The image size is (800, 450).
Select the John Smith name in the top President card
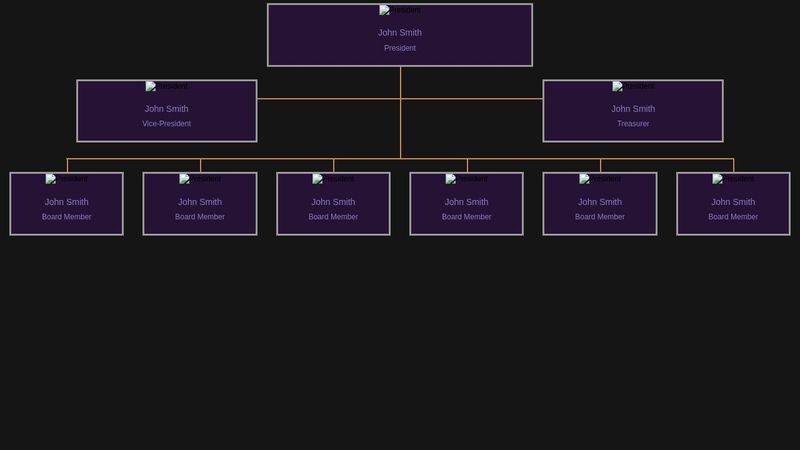(x=400, y=33)
